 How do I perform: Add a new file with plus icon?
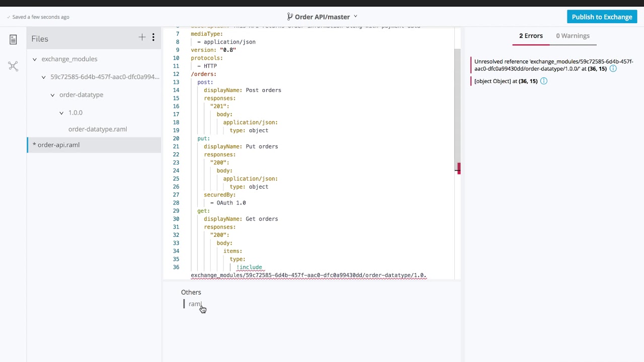(142, 37)
